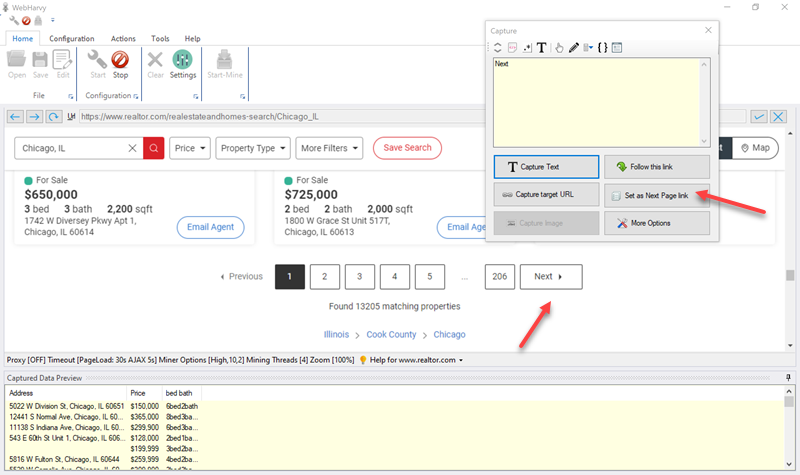Image resolution: width=800 pixels, height=475 pixels.
Task: Go to page 3 in pagination
Action: click(360, 277)
